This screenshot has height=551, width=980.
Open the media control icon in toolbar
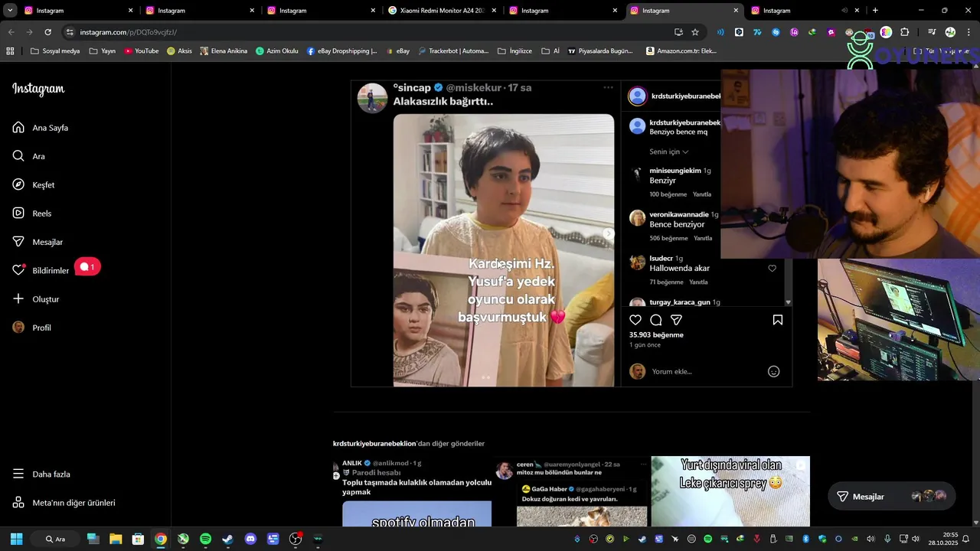[x=932, y=32]
